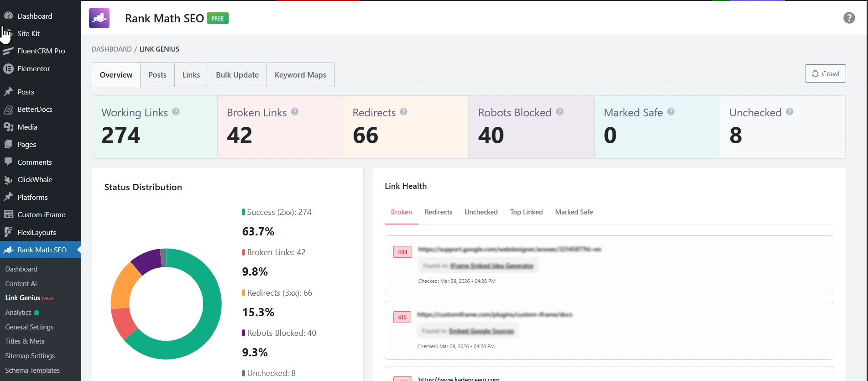This screenshot has width=868, height=381.
Task: Click the Crawl button
Action: [x=825, y=73]
